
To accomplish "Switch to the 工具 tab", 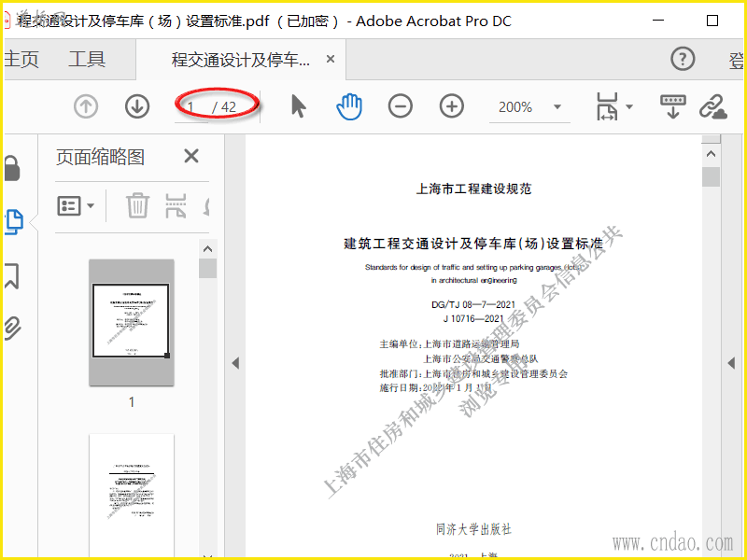I will pos(87,60).
